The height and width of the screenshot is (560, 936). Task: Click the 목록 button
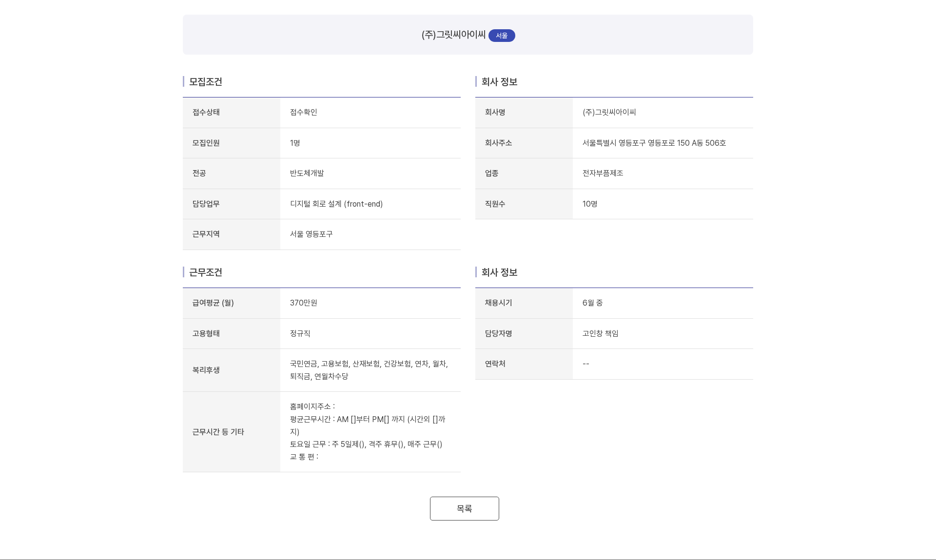pyautogui.click(x=464, y=508)
